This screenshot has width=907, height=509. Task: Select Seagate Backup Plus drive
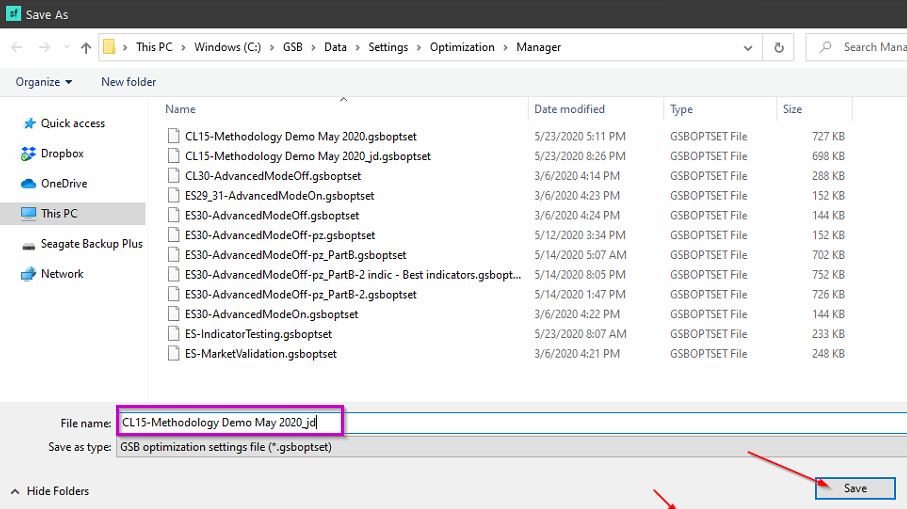point(91,244)
